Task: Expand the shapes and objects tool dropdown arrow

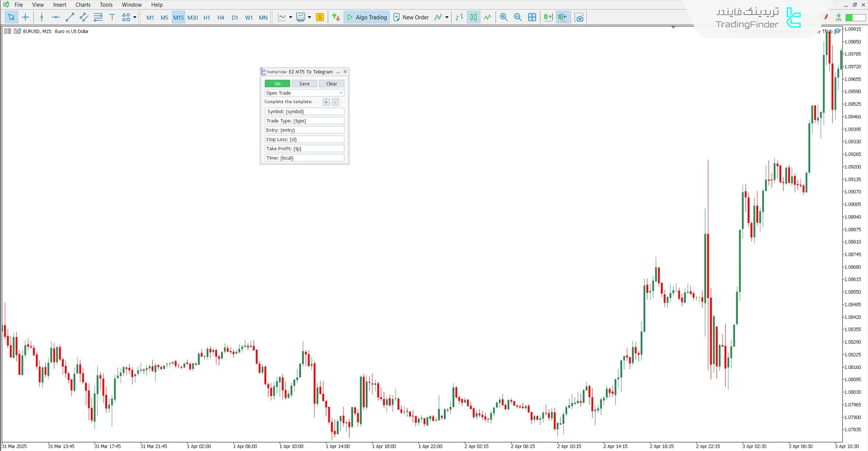Action: (x=135, y=17)
